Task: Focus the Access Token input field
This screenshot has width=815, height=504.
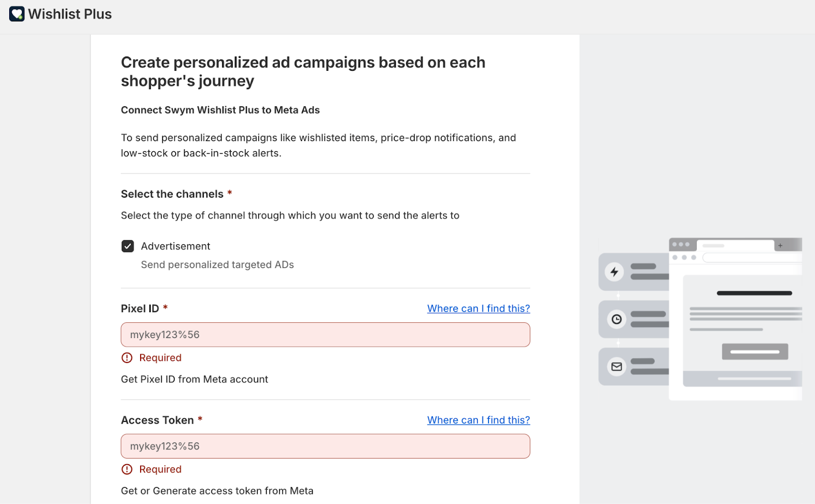Action: [x=325, y=446]
